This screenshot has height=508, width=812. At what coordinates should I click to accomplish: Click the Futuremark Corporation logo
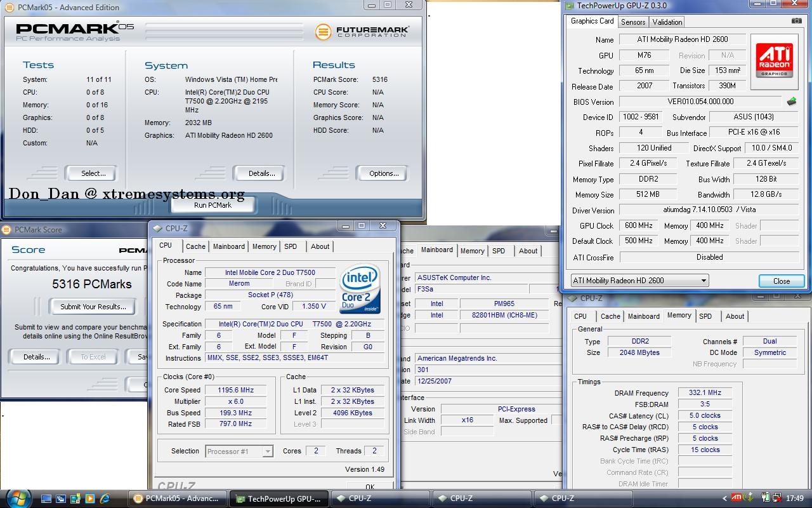(x=362, y=31)
